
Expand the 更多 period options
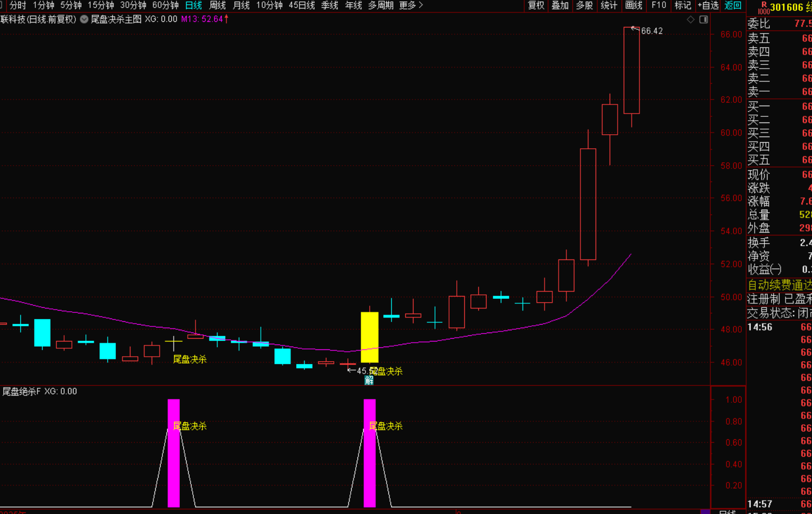coord(410,6)
